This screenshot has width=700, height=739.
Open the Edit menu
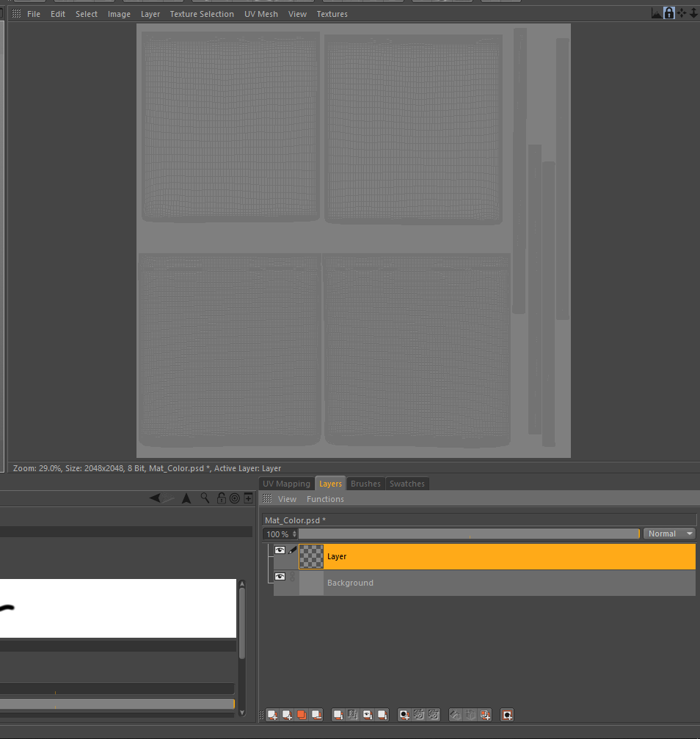point(58,14)
